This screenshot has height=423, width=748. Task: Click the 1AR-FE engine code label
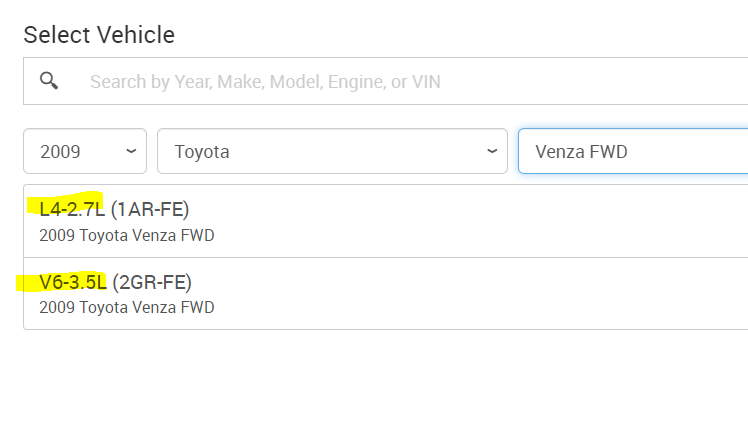(x=150, y=209)
